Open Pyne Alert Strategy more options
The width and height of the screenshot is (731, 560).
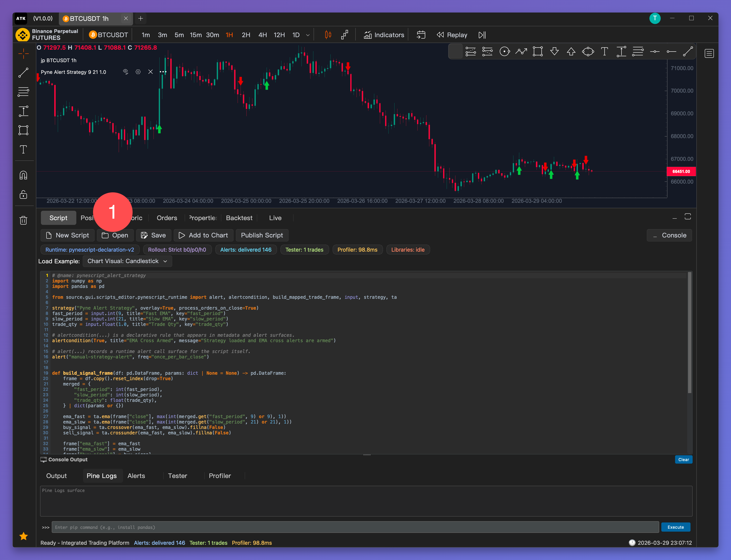(x=163, y=72)
